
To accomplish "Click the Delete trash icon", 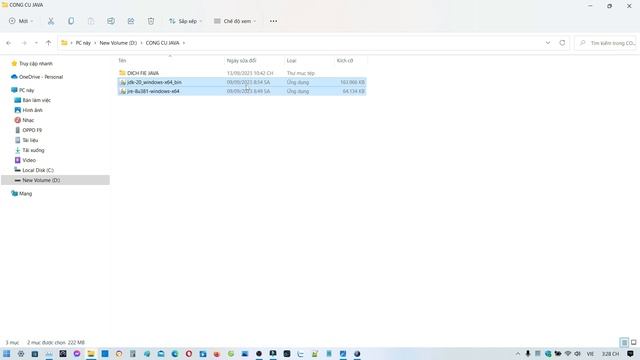I will pyautogui.click(x=151, y=21).
